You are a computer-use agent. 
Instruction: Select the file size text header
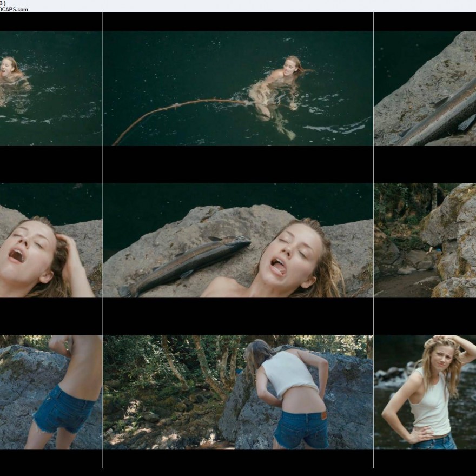pyautogui.click(x=11, y=3)
